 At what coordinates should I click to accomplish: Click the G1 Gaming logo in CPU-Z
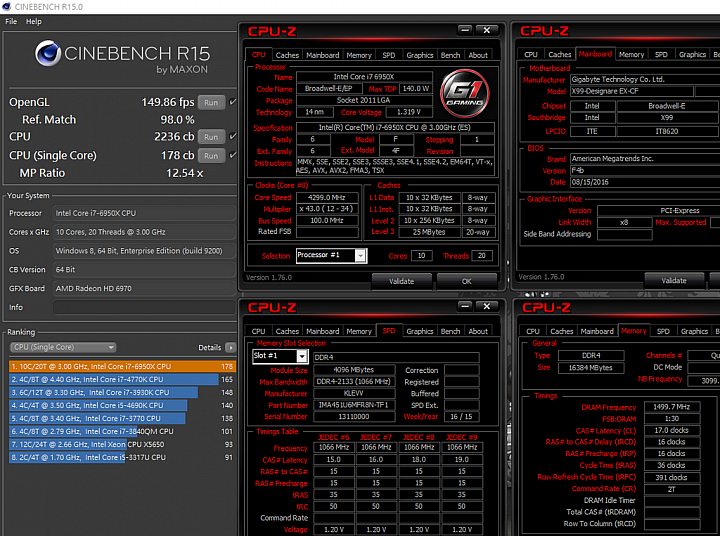[x=465, y=94]
